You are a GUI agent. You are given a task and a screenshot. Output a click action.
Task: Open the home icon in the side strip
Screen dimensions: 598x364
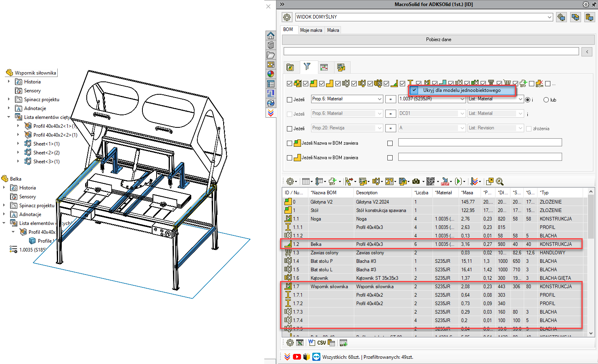coord(271,35)
